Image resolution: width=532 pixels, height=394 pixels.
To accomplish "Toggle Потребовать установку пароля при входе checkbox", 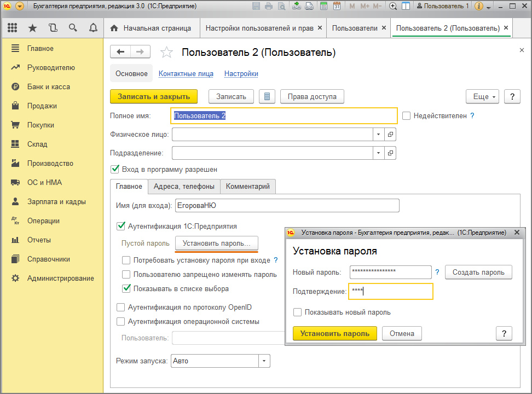I will tap(126, 260).
